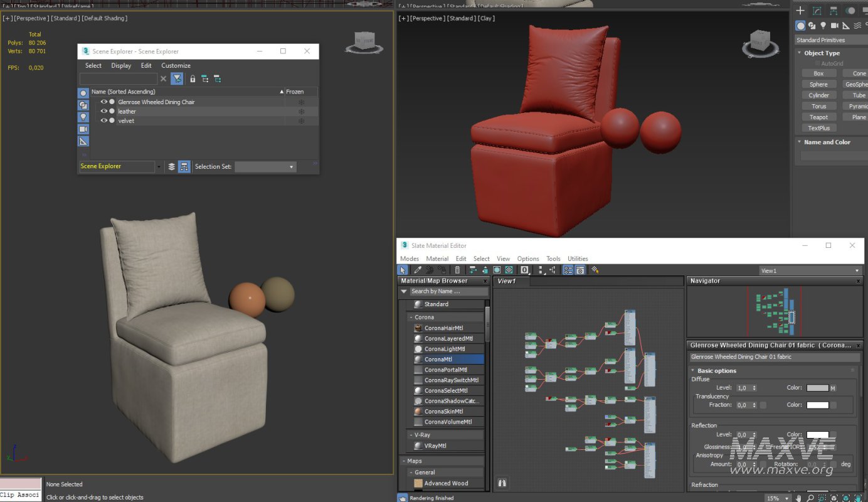Collapse the Object Type rollout
The image size is (868, 502).
822,53
